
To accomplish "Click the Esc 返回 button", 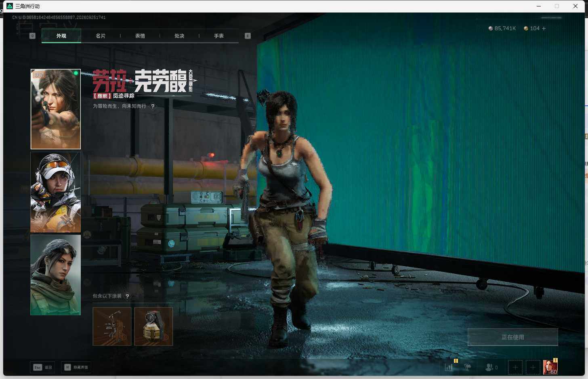I will (x=43, y=367).
